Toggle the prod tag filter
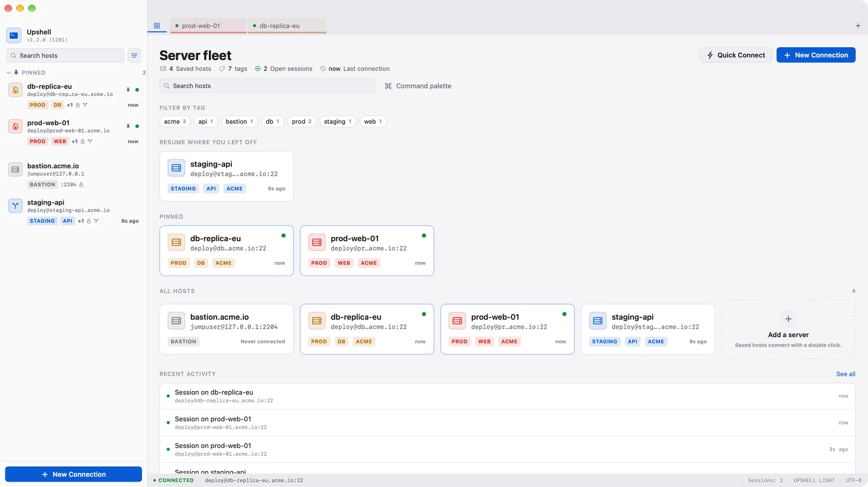Image resolution: width=868 pixels, height=487 pixels. (x=302, y=121)
